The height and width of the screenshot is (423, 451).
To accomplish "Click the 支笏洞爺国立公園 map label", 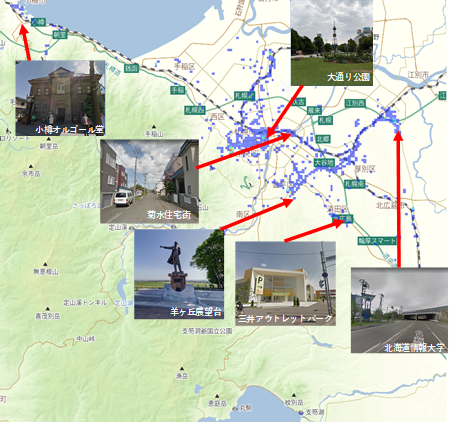I will [x=207, y=331].
